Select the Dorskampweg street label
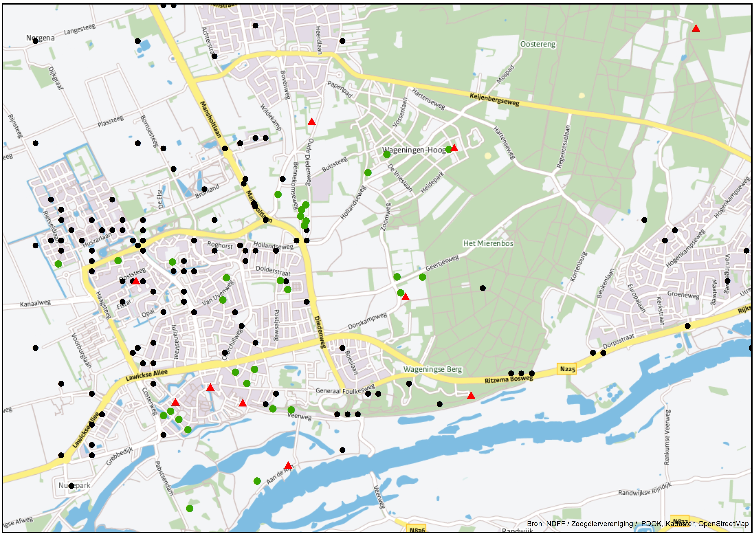The width and height of the screenshot is (756, 535). tap(367, 320)
